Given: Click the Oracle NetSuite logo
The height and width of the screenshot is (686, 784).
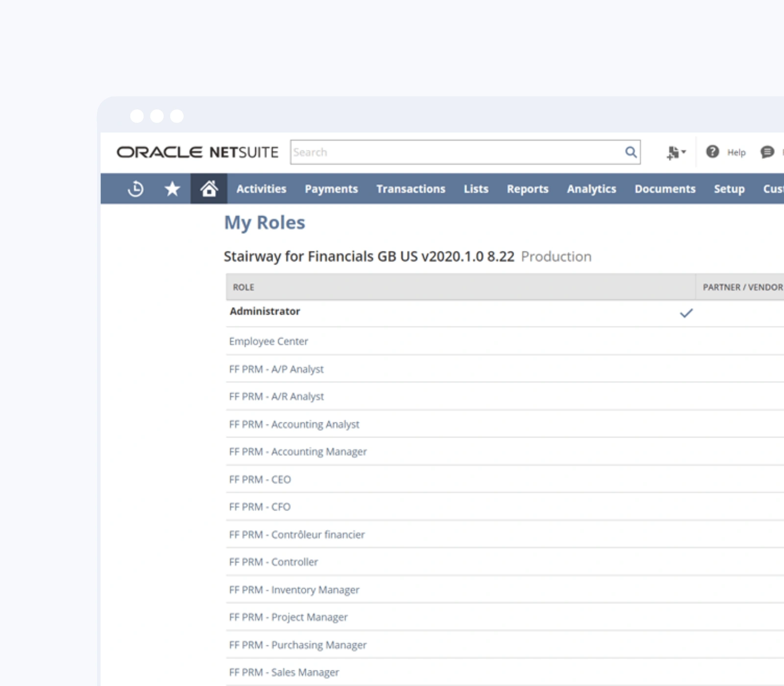Looking at the screenshot, I should 197,152.
